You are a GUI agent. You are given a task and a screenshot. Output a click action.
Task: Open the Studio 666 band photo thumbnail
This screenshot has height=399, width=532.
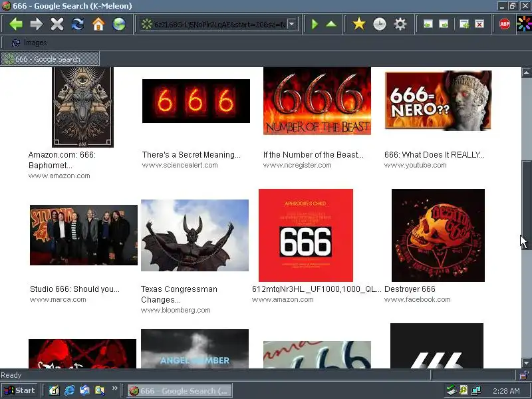(84, 235)
